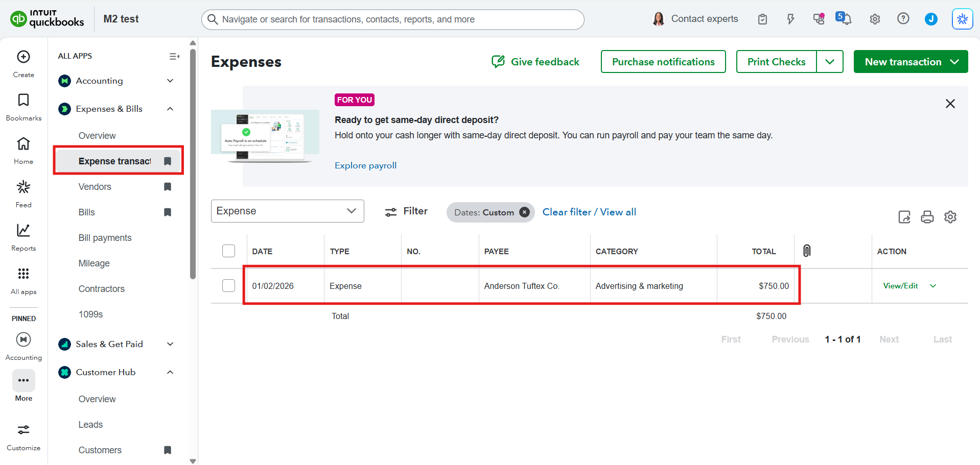Image resolution: width=980 pixels, height=465 pixels.
Task: Click View/Edit for the Anderson Tuftex expense
Action: (x=900, y=286)
